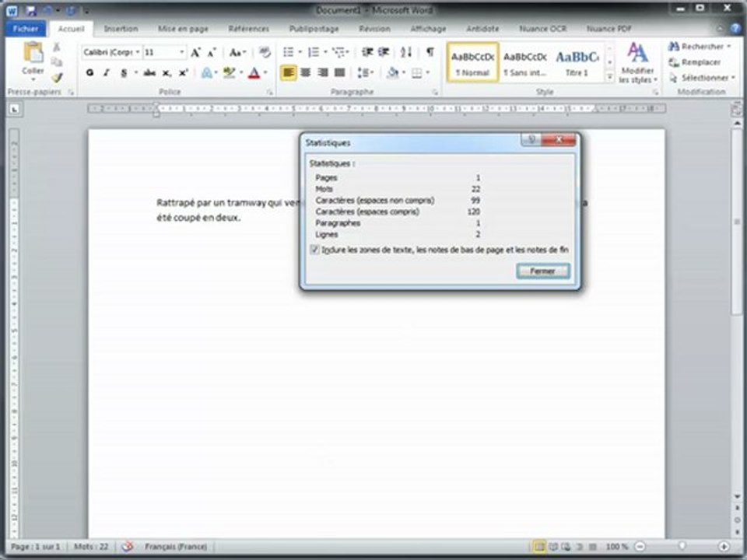Click the 100 % zoom level
This screenshot has height=560, width=747.
pyautogui.click(x=617, y=547)
